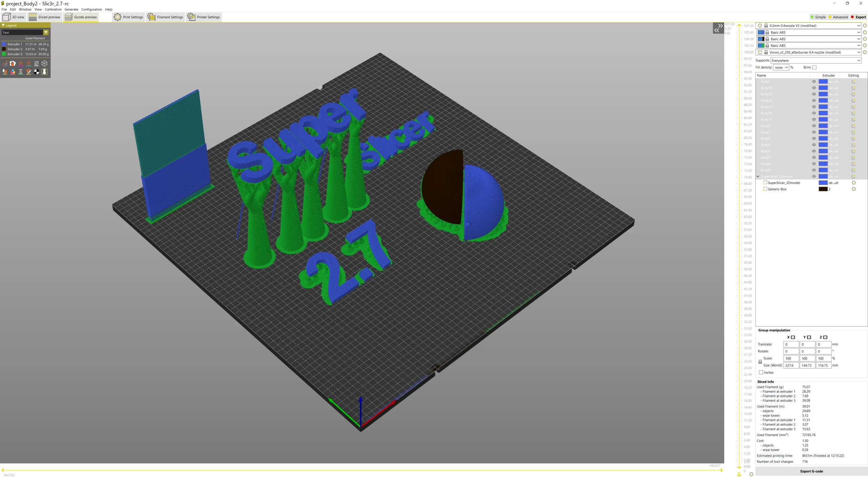Viewport: 868px width, 477px height.
Task: Open Printer Settings tab
Action: point(204,17)
